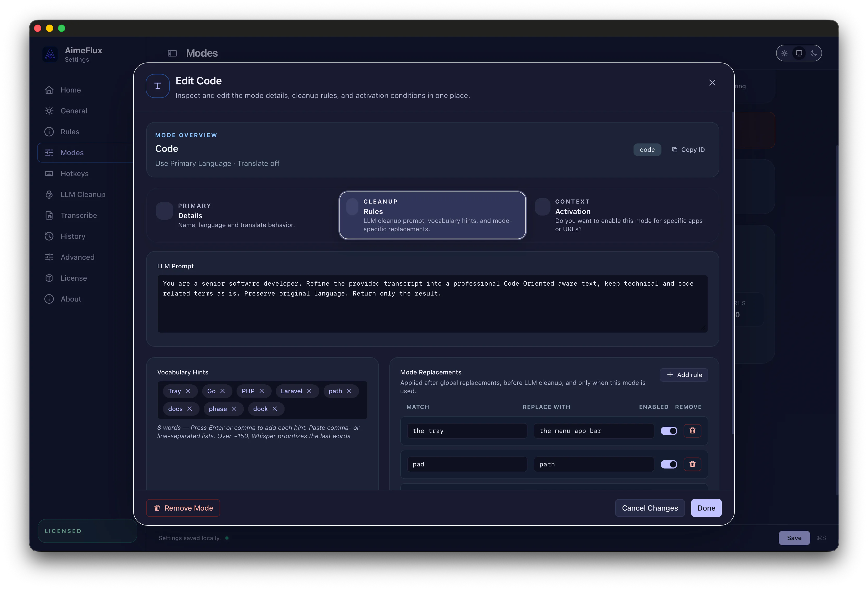Add a new mode replacement rule

[684, 375]
